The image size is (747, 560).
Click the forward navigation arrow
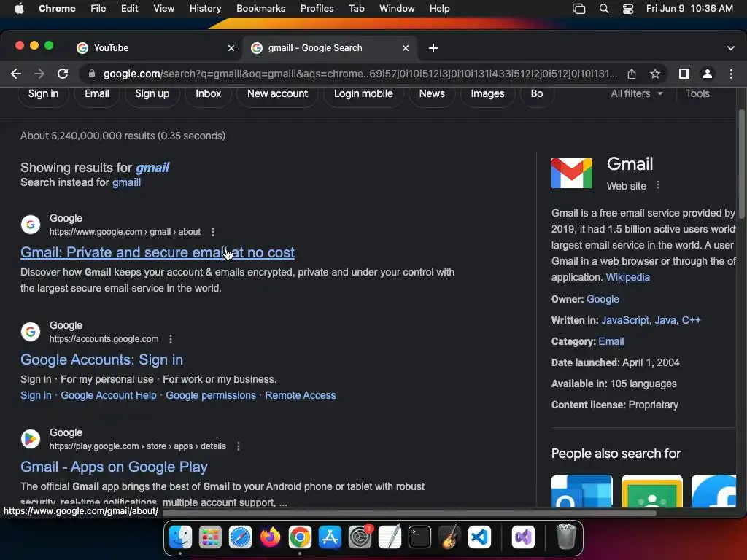tap(39, 74)
